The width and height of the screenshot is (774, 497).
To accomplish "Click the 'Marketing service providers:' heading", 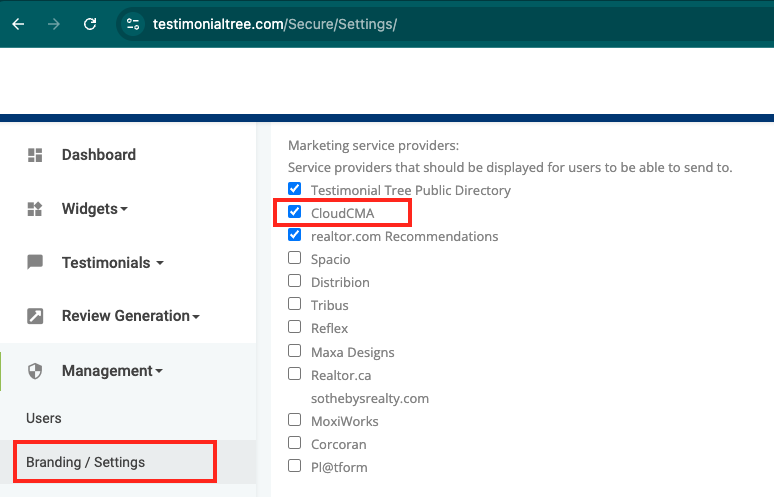I will pos(373,146).
